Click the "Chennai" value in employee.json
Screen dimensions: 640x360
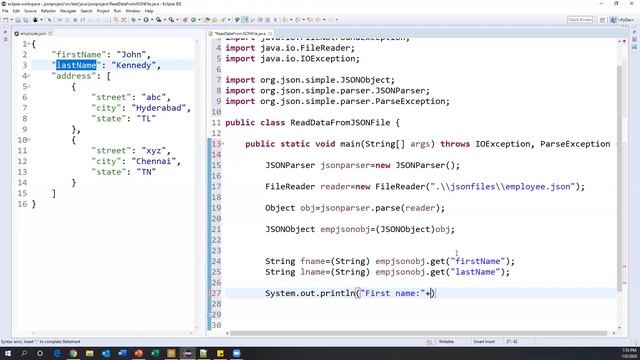click(x=154, y=161)
